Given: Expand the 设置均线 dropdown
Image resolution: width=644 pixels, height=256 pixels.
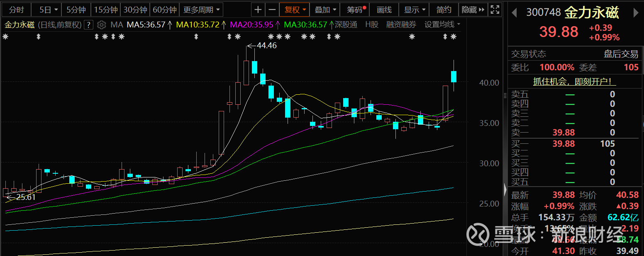Looking at the screenshot, I should [x=442, y=25].
